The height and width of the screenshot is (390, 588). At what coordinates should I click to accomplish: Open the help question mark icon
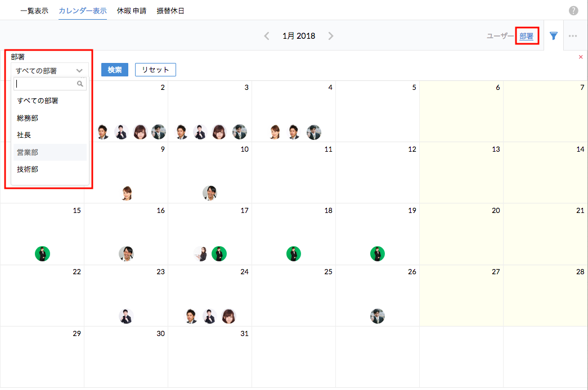pyautogui.click(x=573, y=11)
